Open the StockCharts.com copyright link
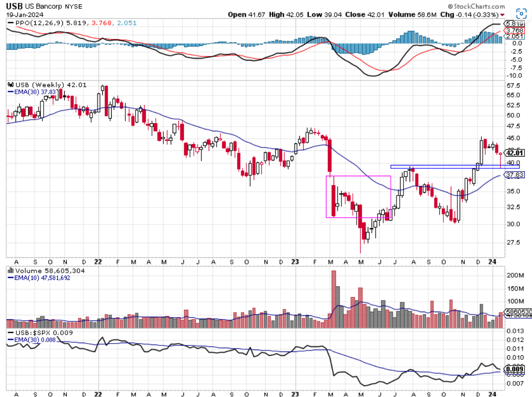Viewport: 532px width, 397px height. click(477, 6)
